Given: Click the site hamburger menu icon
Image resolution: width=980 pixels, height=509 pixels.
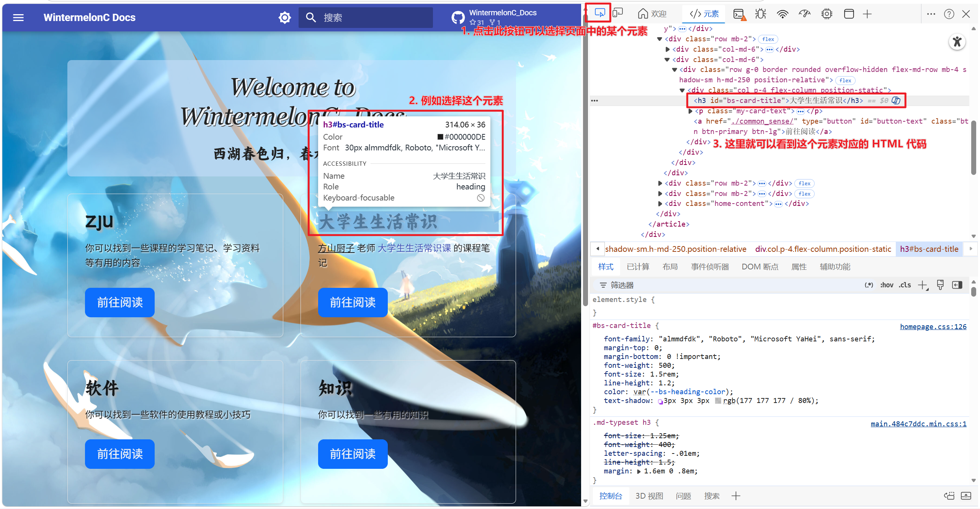Looking at the screenshot, I should coord(18,18).
